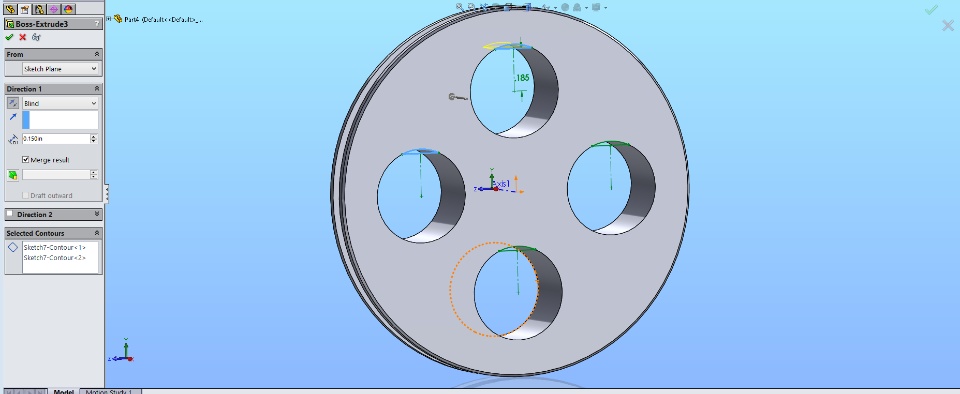Open the FeatureManager design tree tab
The height and width of the screenshot is (394, 960).
coord(10,9)
